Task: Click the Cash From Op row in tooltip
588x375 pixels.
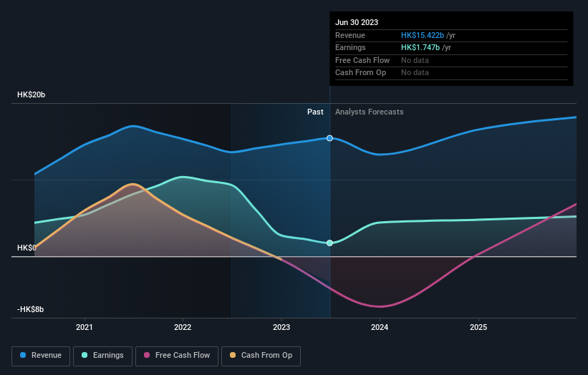Action: point(451,73)
